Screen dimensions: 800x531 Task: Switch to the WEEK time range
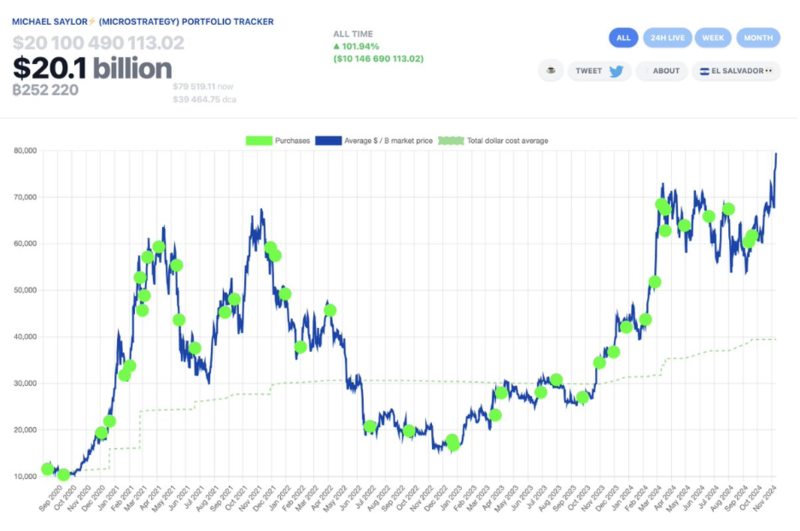point(713,38)
